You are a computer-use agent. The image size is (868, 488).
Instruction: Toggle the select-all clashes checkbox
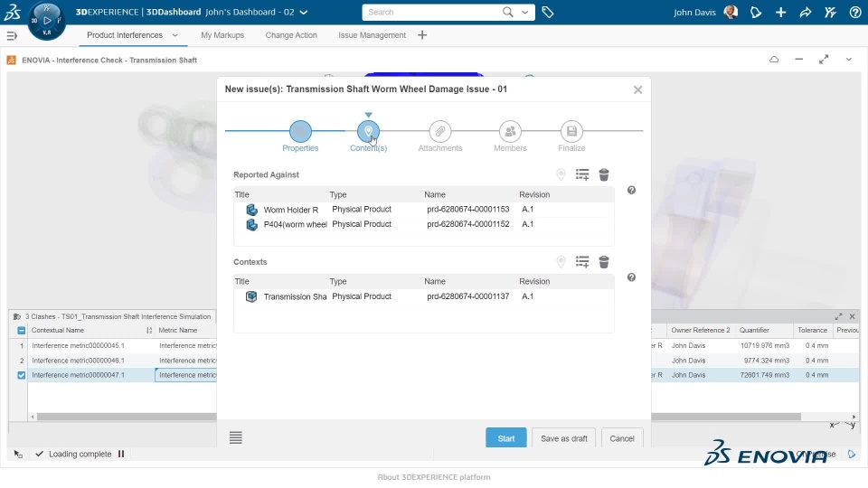tap(21, 331)
